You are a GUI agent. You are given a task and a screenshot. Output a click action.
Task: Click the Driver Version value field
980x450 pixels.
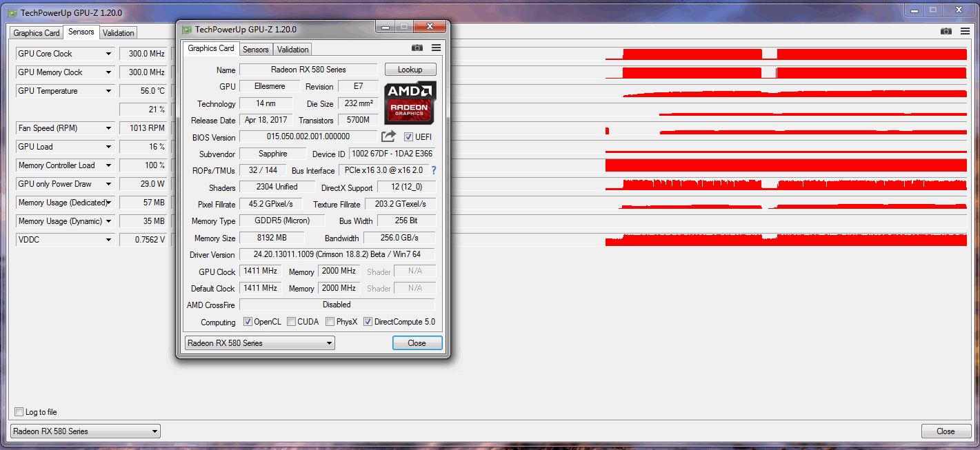[337, 254]
